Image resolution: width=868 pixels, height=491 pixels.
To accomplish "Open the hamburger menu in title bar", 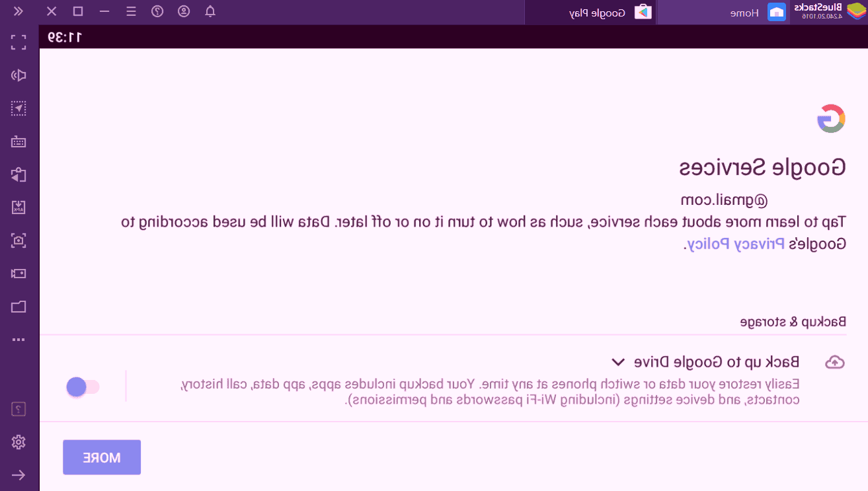I will (x=131, y=11).
